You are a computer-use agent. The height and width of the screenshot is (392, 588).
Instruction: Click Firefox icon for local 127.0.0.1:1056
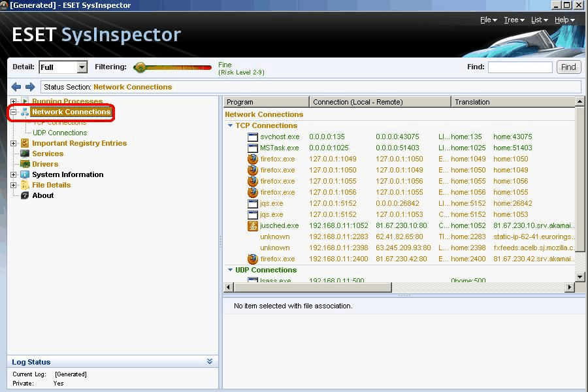click(x=253, y=192)
